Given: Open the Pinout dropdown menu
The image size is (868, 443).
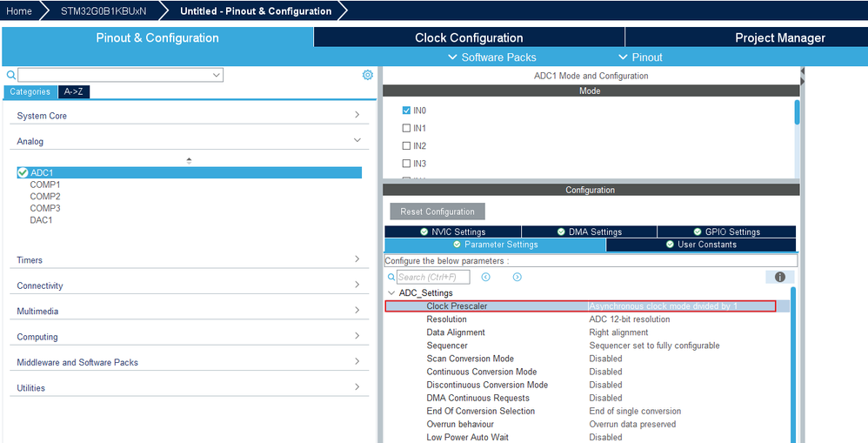Looking at the screenshot, I should pos(640,57).
